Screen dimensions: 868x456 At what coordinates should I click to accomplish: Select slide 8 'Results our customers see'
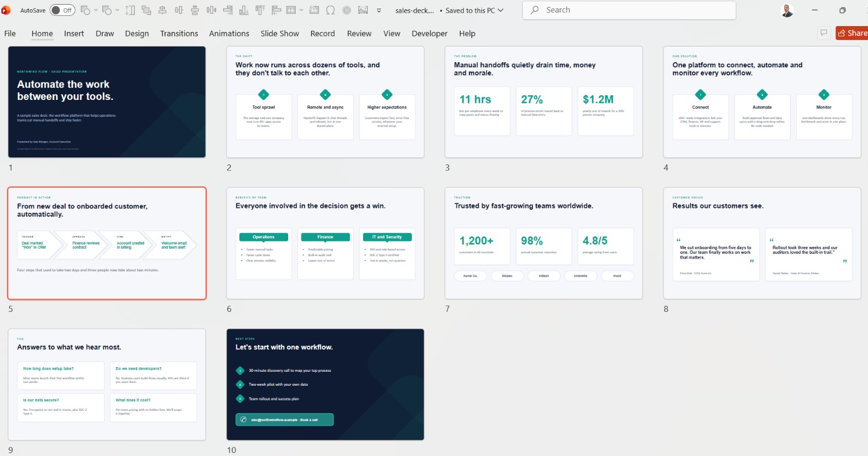pos(762,243)
